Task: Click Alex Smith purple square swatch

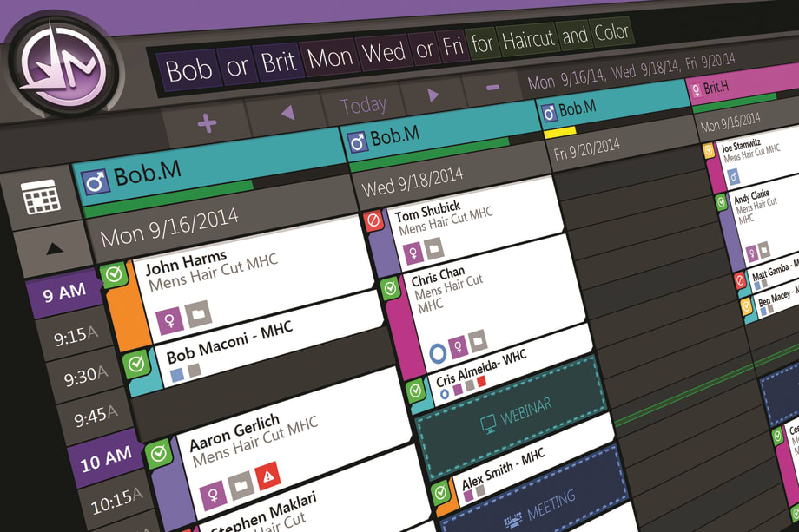Action: click(x=468, y=495)
